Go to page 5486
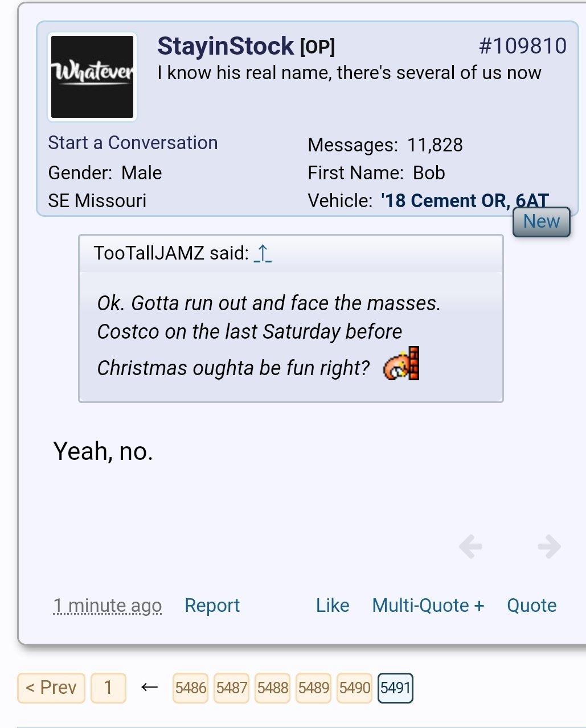The image size is (586, 728). click(x=191, y=688)
